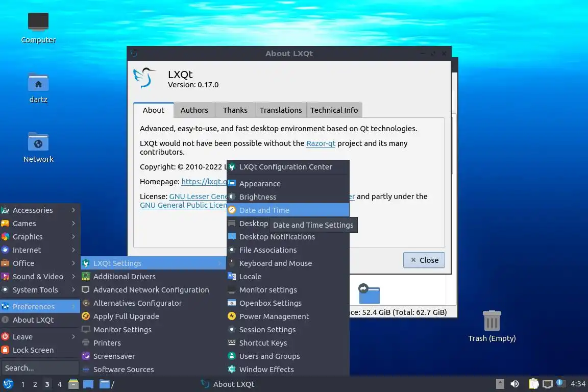Switch to virtual desktop 2
This screenshot has width=588, height=392.
tap(35, 384)
